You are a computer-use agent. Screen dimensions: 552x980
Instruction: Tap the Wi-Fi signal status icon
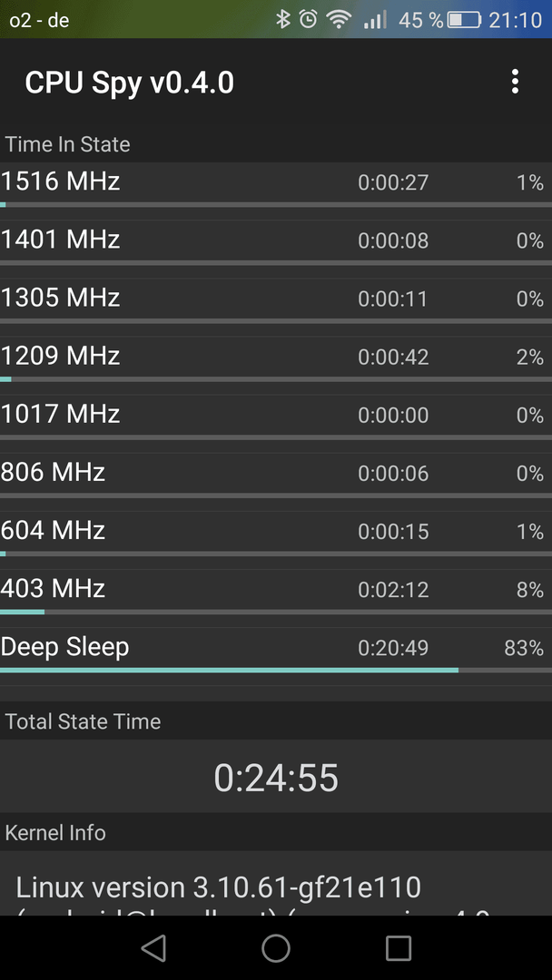click(339, 20)
